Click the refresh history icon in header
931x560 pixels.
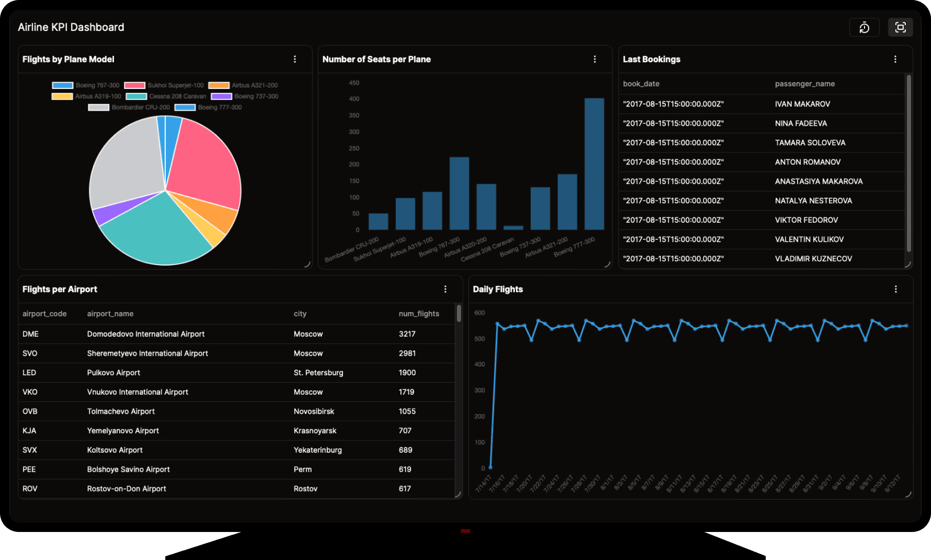coord(864,28)
